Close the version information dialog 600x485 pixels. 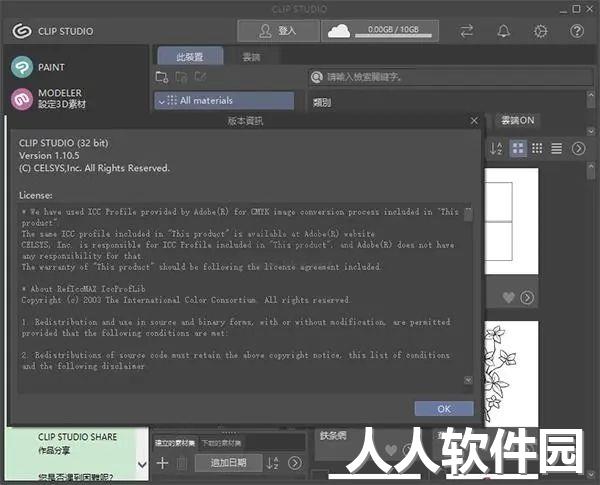coord(474,121)
